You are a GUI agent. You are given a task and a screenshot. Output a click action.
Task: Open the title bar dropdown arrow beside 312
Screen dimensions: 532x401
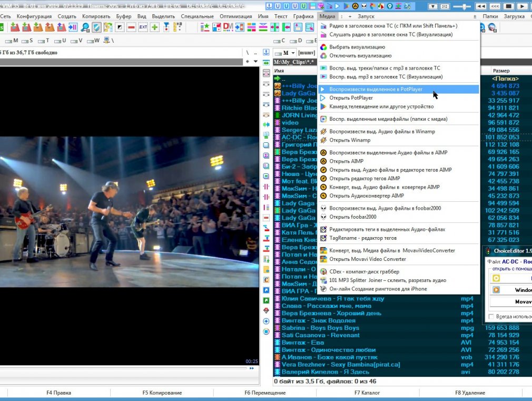[x=433, y=6]
